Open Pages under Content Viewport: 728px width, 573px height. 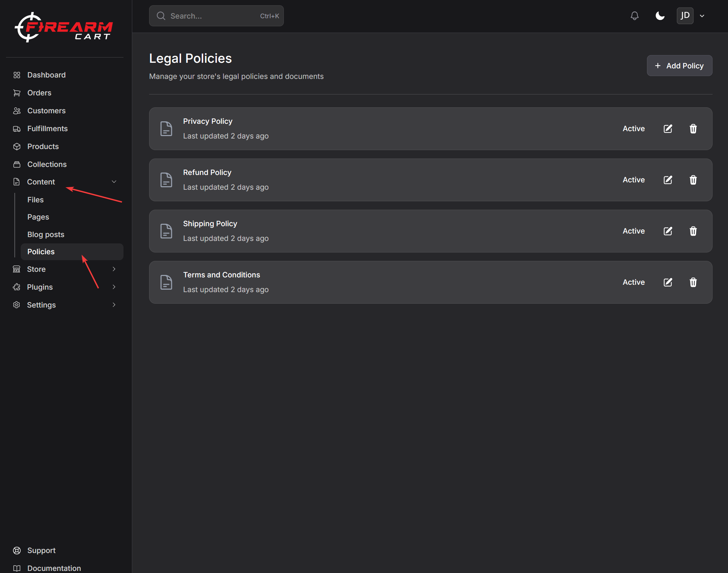point(38,217)
